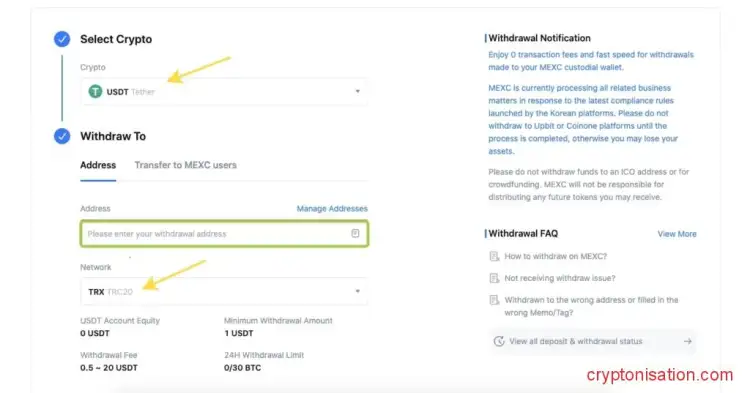Viewport: 750px width, 393px height.
Task: Open How to withdraw on MEXC FAQ
Action: pos(555,256)
